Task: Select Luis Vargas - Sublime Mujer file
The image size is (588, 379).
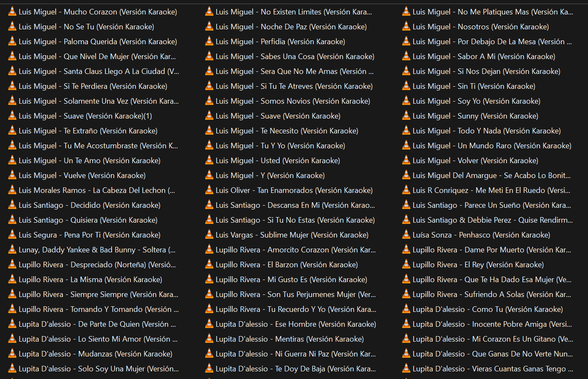Action: [x=292, y=235]
